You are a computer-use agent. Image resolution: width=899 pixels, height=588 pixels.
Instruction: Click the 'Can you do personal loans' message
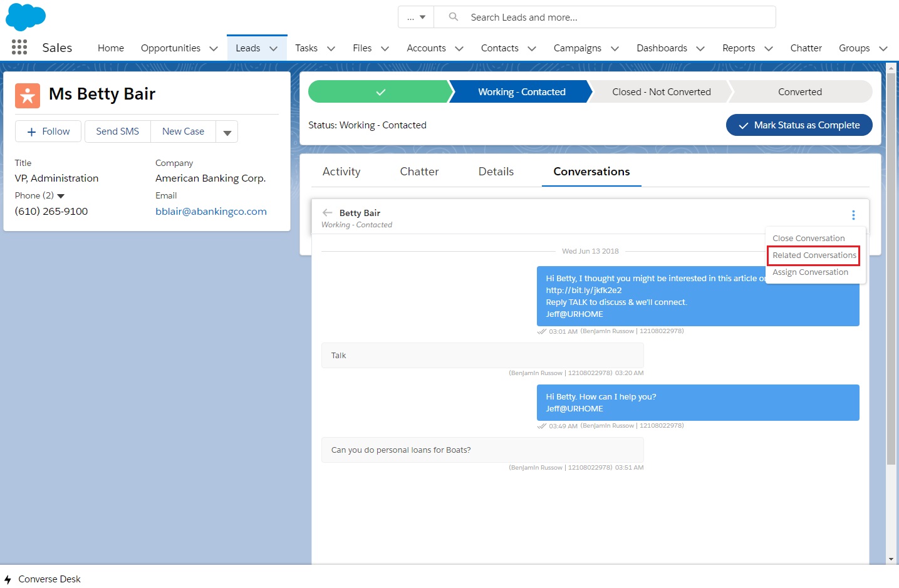point(482,450)
